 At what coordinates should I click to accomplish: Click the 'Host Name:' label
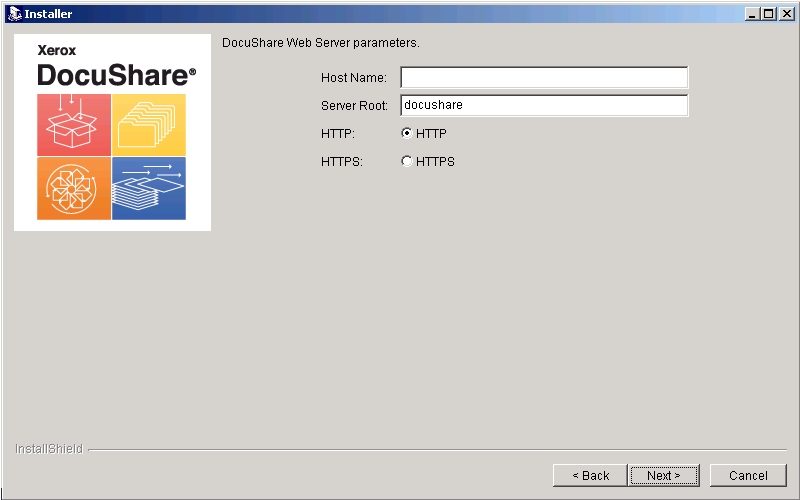pos(354,78)
